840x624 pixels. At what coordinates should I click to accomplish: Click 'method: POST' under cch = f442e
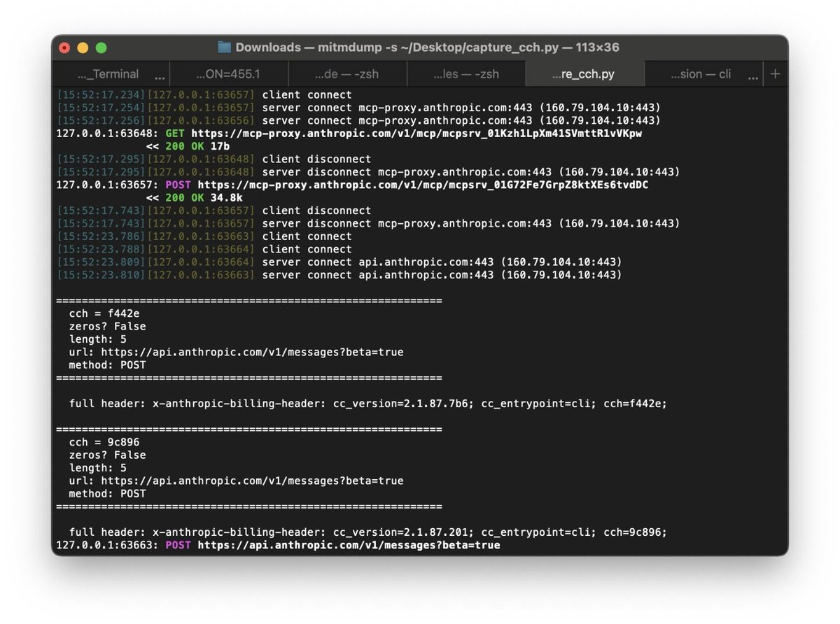(x=107, y=365)
